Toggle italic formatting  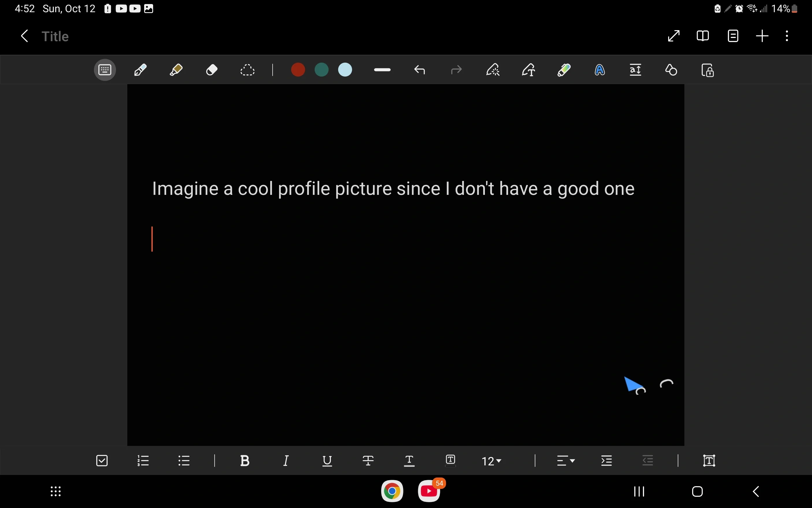[x=286, y=461]
